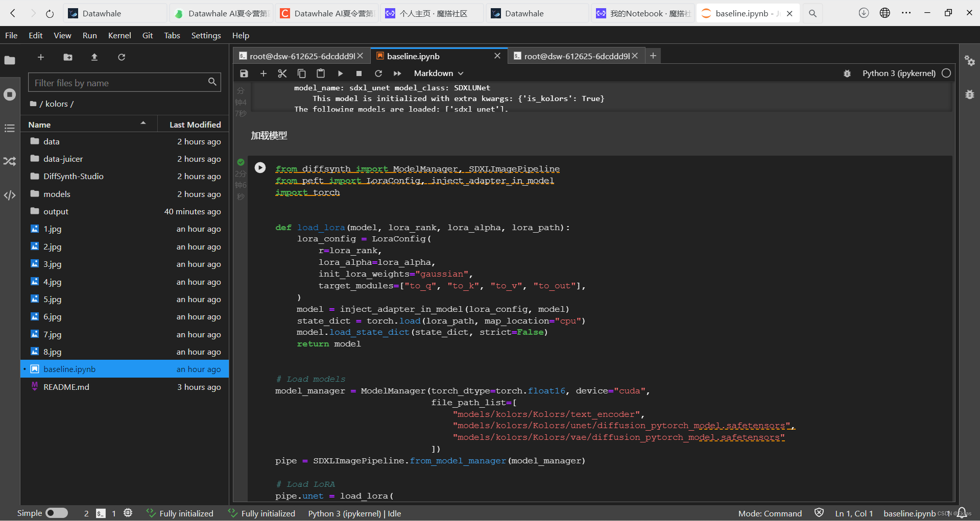This screenshot has width=980, height=521.
Task: Sort files by Last Modified column
Action: 193,125
